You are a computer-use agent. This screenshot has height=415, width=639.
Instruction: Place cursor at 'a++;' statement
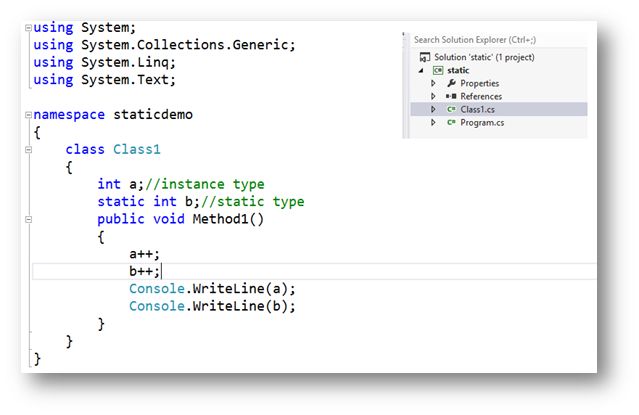pos(144,254)
